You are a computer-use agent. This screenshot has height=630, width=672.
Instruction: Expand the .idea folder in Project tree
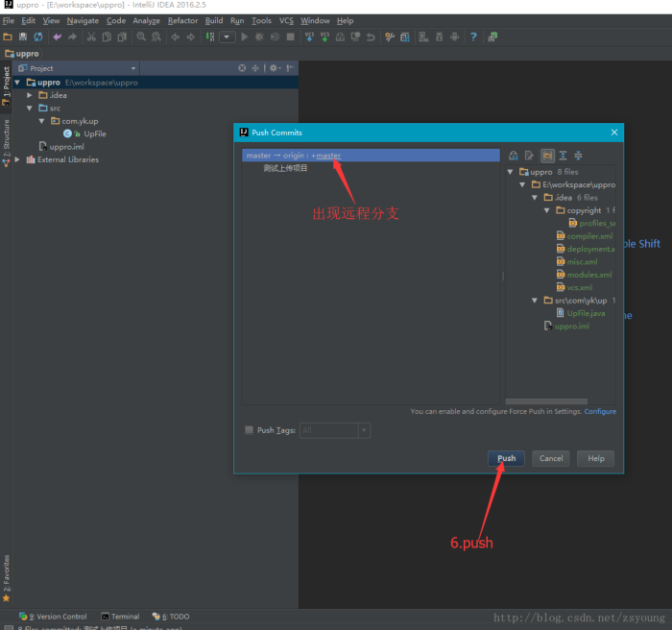coord(30,95)
